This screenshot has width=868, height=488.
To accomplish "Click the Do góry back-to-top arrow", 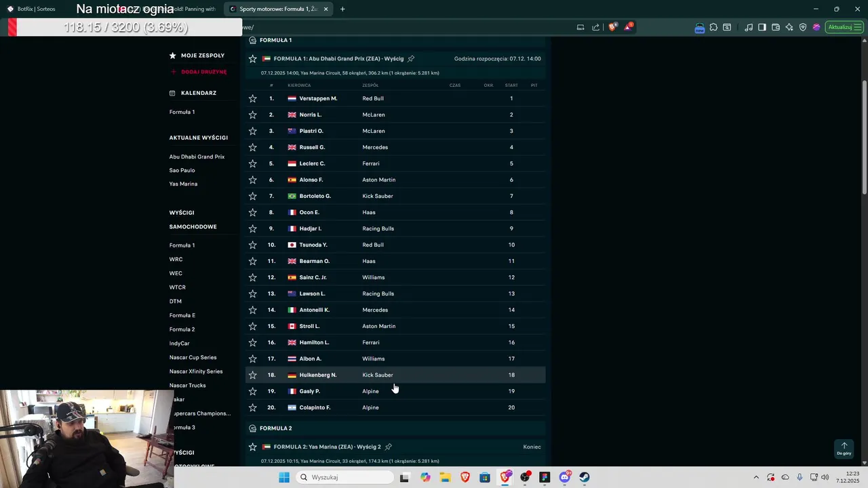I will click(844, 449).
